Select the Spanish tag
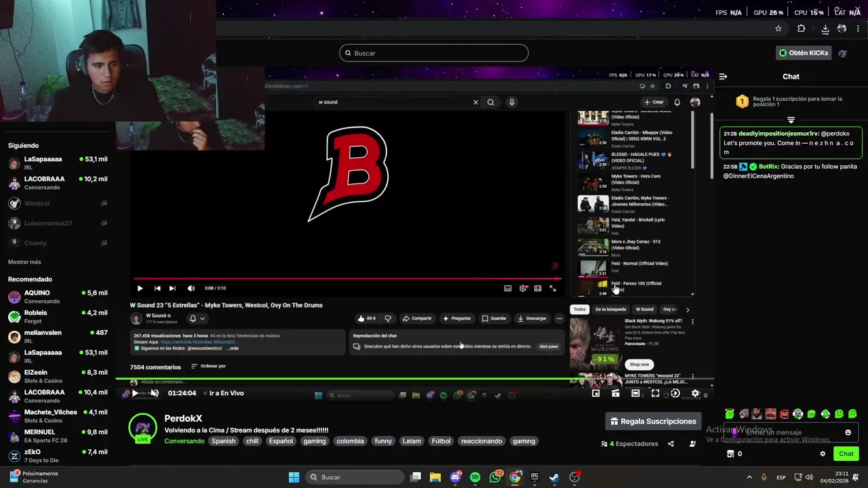Image resolution: width=868 pixels, height=488 pixels. [223, 441]
